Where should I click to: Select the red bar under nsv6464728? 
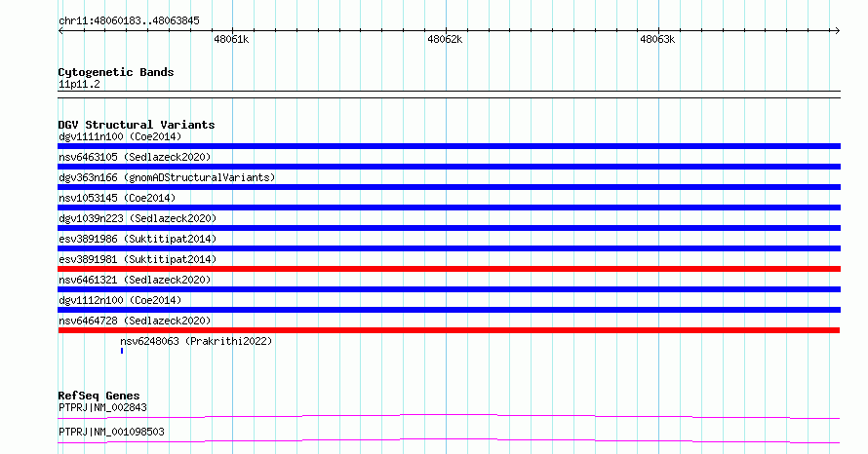pyautogui.click(x=449, y=330)
